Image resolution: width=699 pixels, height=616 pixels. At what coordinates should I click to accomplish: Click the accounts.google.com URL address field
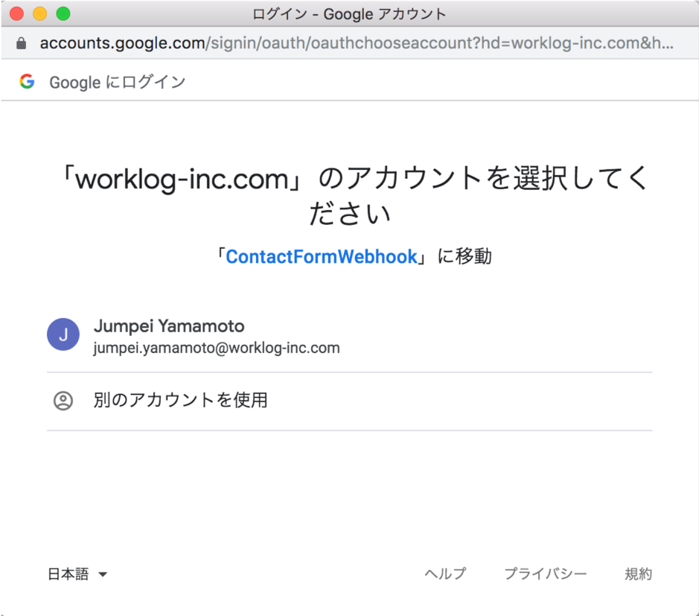click(356, 43)
